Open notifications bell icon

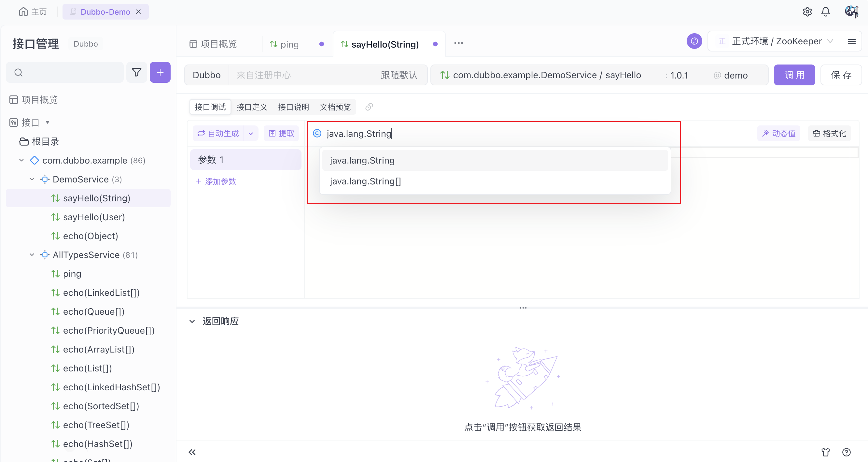[825, 12]
